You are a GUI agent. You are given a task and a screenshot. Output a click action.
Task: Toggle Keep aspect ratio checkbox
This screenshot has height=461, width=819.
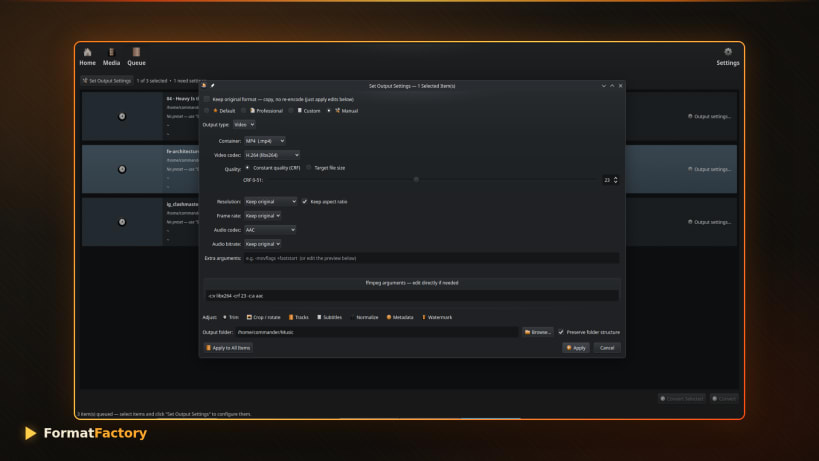[305, 202]
